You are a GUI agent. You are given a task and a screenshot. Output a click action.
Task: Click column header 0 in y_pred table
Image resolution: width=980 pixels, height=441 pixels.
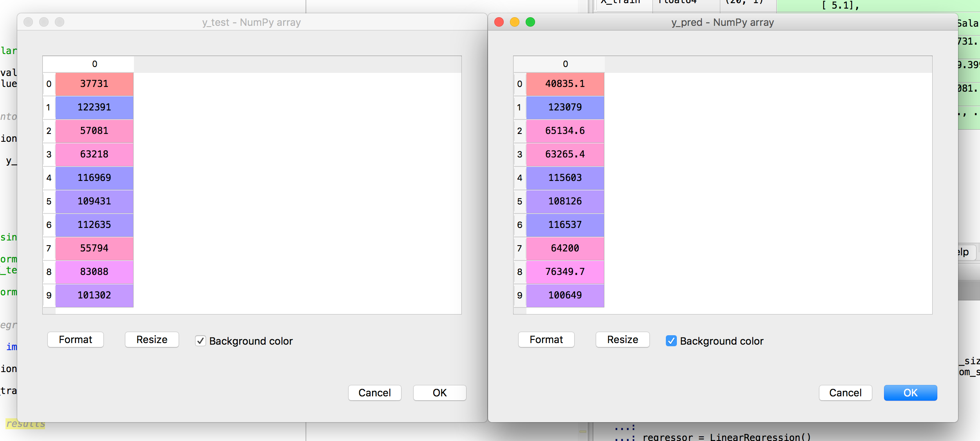pyautogui.click(x=565, y=64)
